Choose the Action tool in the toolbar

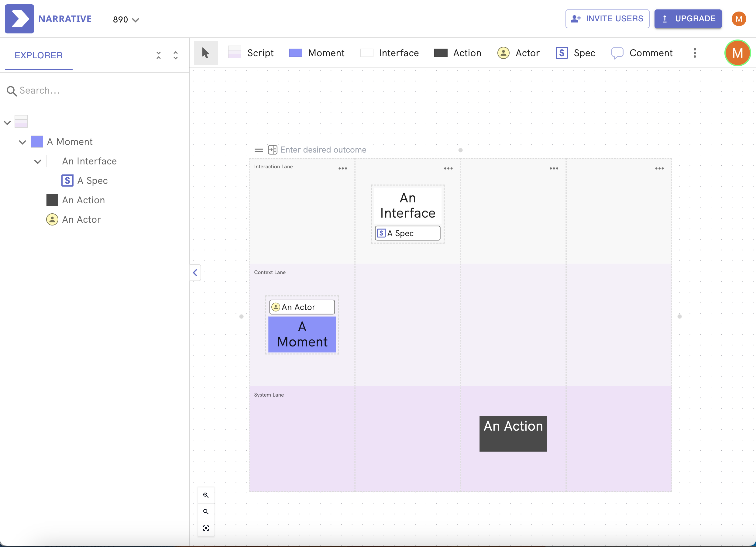458,53
